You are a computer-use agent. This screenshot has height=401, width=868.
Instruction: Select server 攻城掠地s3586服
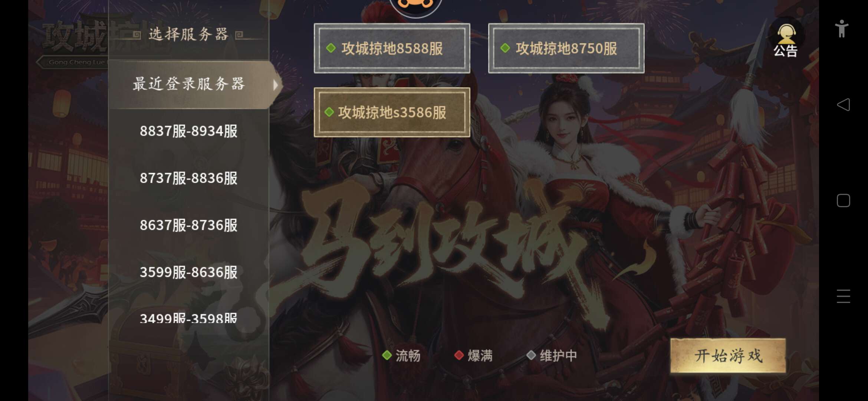(x=392, y=112)
